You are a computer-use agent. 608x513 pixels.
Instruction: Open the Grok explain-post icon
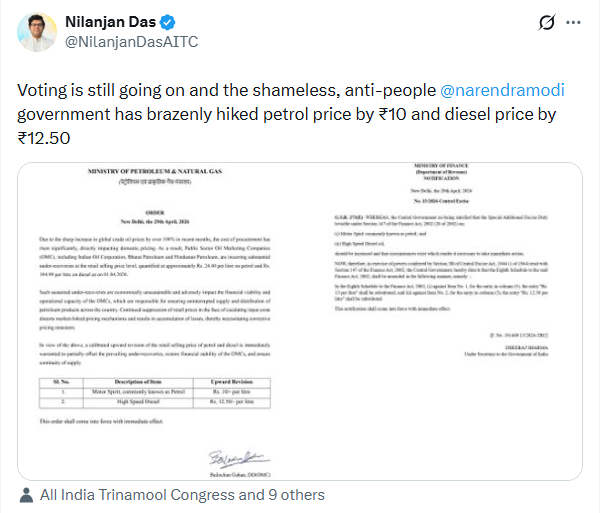[x=547, y=23]
